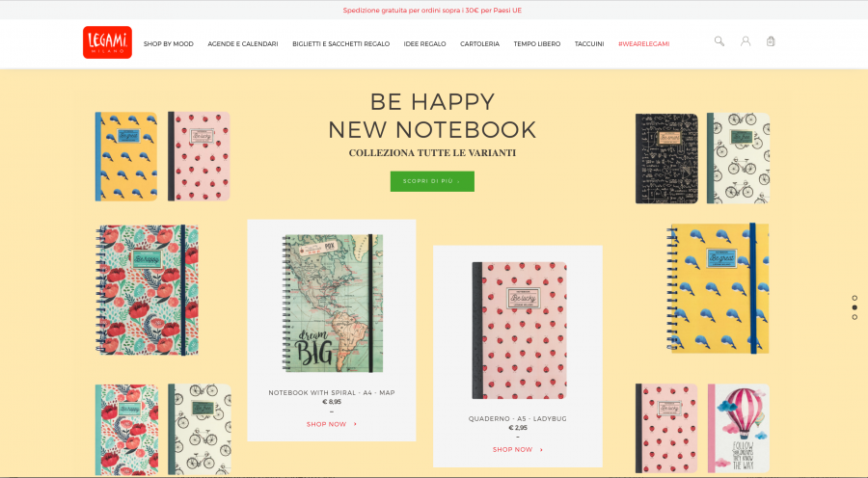Open the Taccuini category

click(589, 43)
